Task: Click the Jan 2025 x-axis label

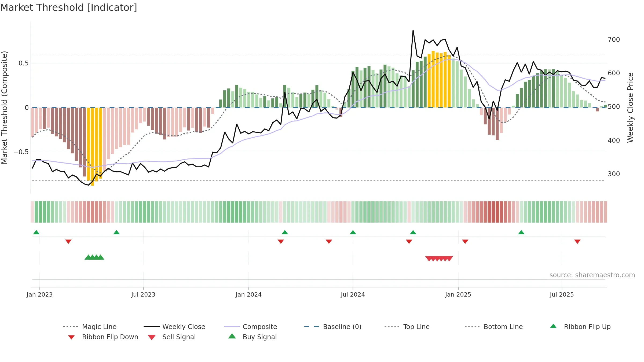Action: click(458, 295)
